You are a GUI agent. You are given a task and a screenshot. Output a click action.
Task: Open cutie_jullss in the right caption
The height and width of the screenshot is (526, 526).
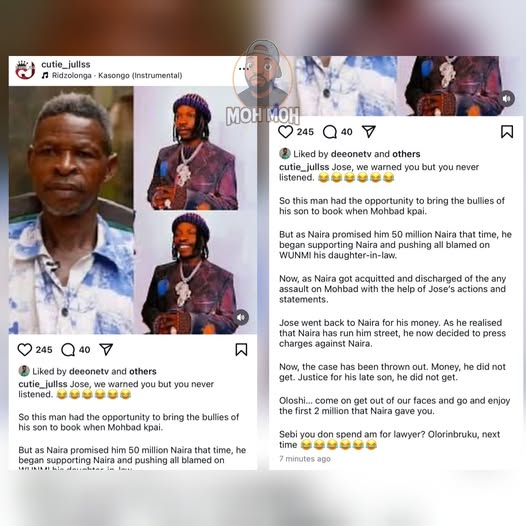point(304,167)
